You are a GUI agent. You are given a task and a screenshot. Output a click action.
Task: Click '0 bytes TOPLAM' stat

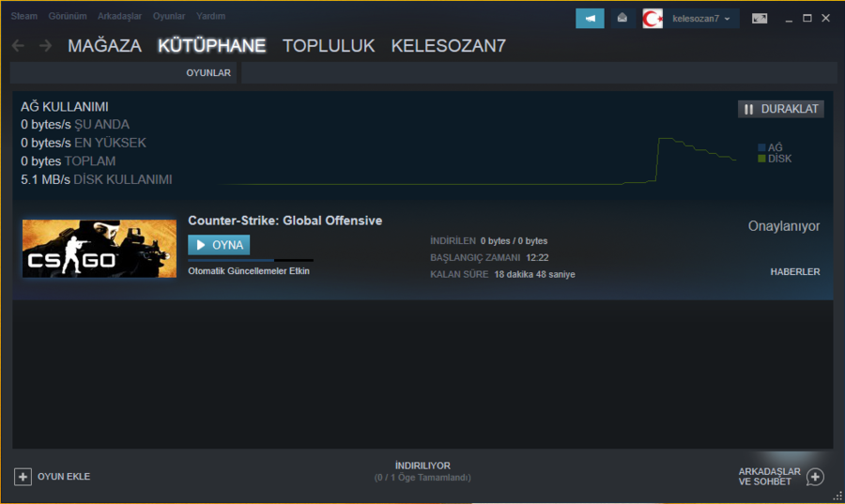[68, 161]
